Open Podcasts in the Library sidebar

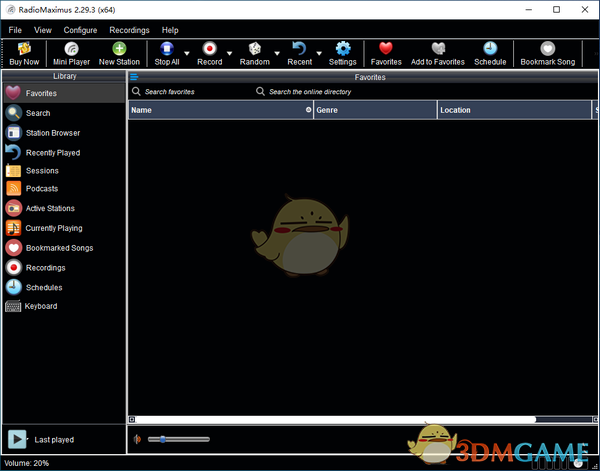(x=64, y=189)
